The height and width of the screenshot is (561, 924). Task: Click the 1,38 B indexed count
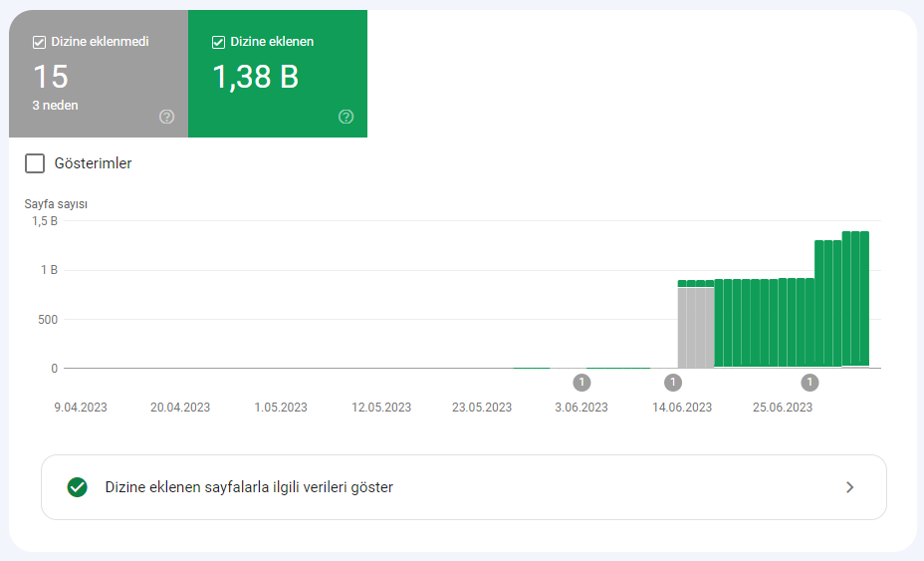click(x=255, y=77)
